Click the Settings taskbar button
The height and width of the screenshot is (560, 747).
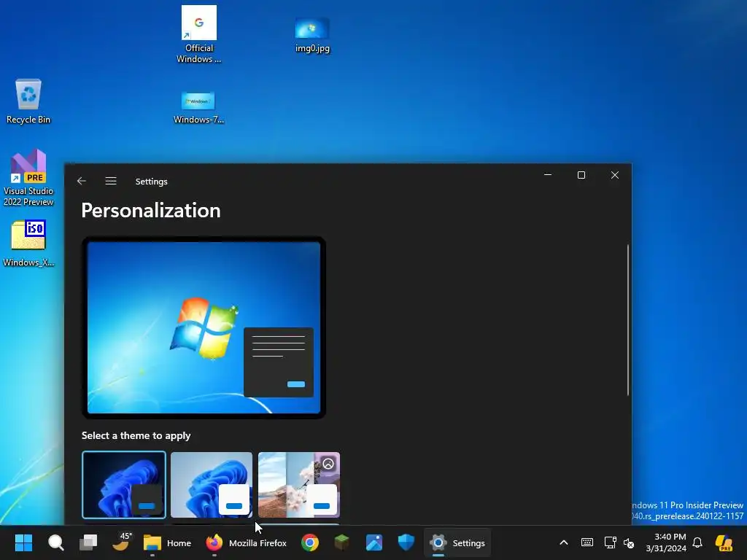point(457,542)
